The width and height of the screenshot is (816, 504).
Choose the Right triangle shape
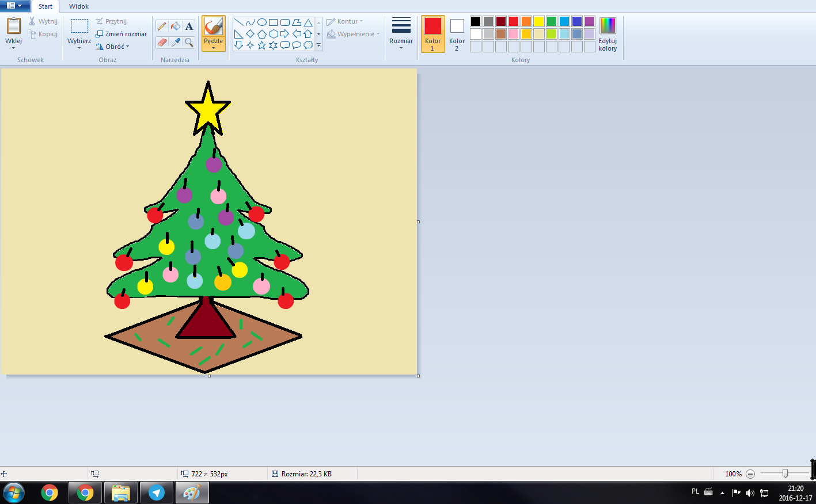[x=238, y=34]
